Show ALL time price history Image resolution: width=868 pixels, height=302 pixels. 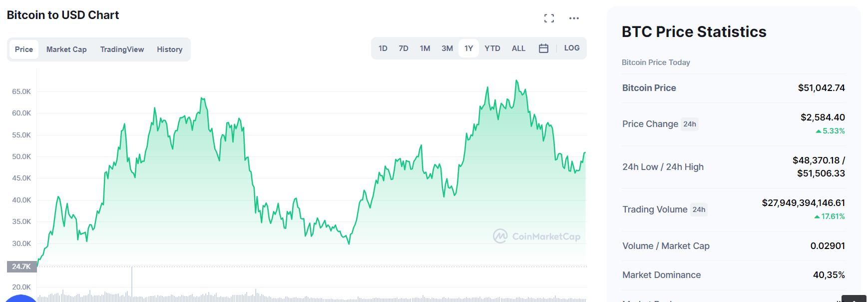click(x=518, y=48)
